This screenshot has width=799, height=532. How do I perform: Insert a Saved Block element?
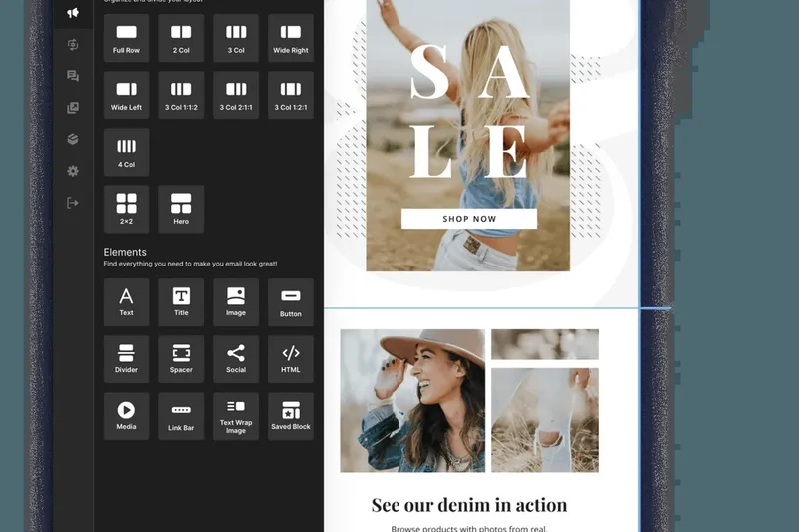coord(291,416)
